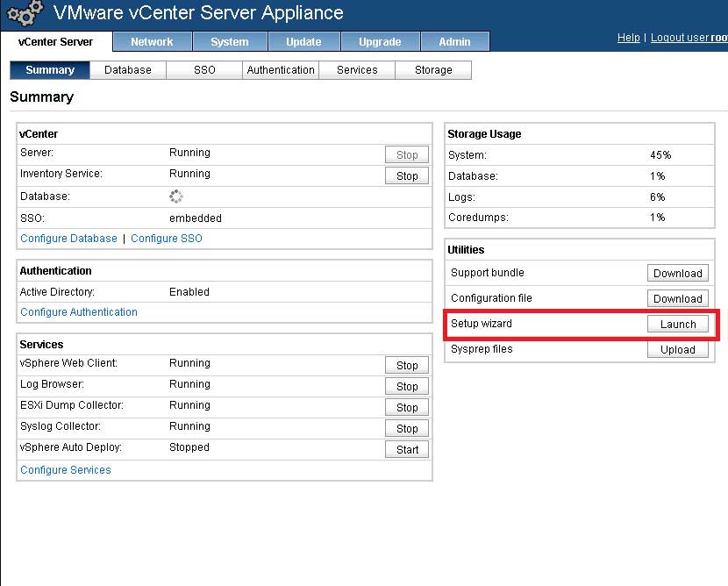Click the SSO embedded value

[x=196, y=218]
